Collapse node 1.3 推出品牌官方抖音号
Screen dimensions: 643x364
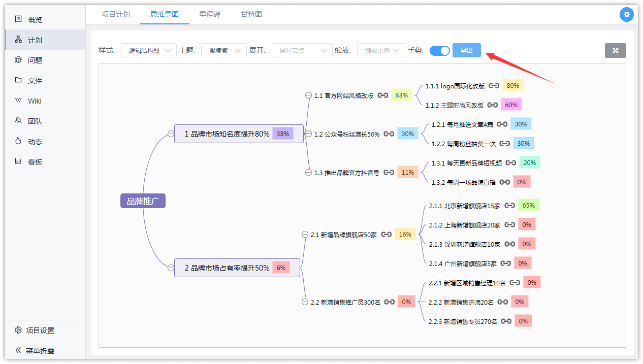(308, 173)
